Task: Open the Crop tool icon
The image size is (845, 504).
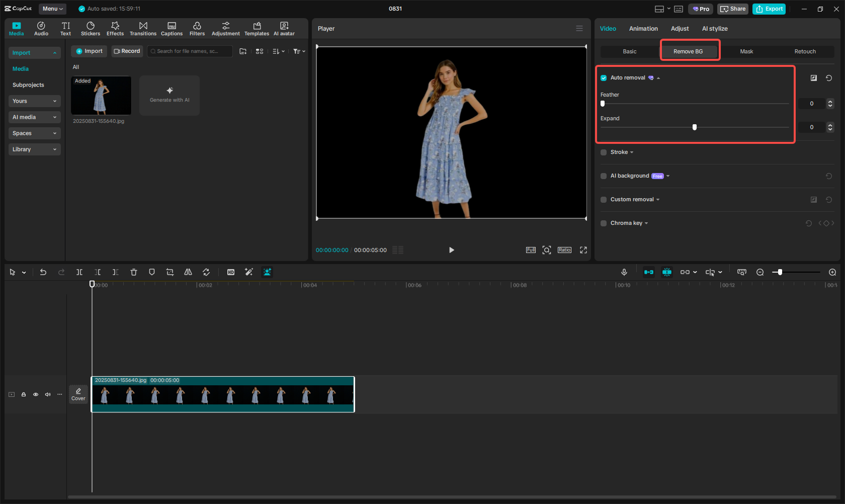Action: click(x=170, y=272)
